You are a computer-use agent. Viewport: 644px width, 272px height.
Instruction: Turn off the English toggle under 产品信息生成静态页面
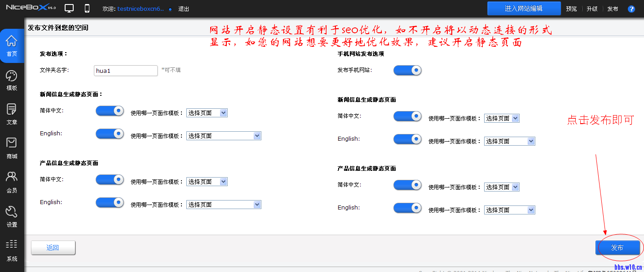pos(110,202)
